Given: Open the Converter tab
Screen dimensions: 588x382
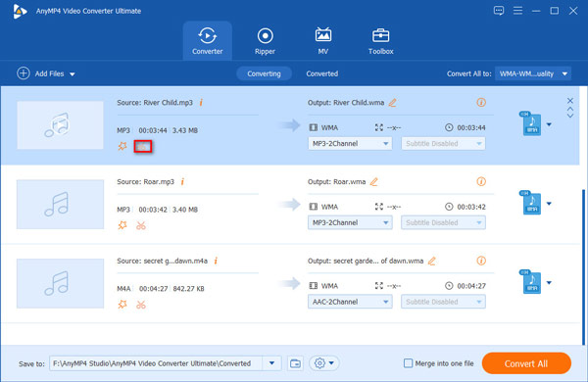Looking at the screenshot, I should (x=208, y=40).
